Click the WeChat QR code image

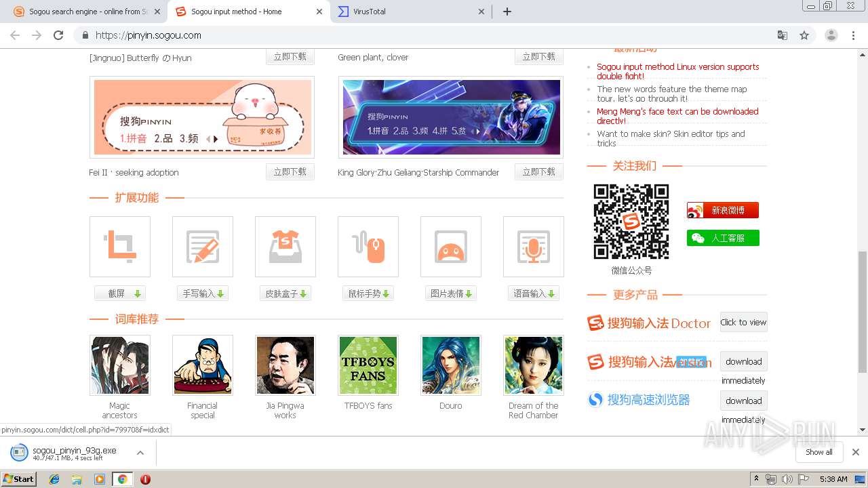[631, 222]
